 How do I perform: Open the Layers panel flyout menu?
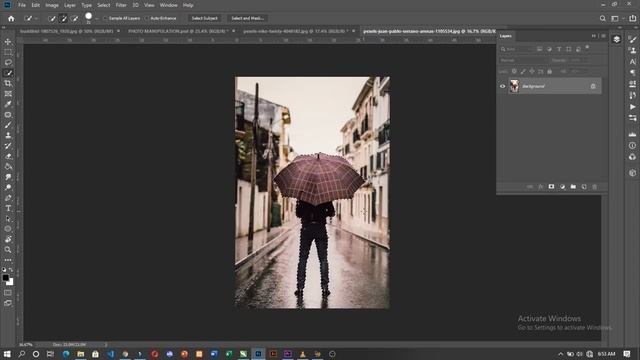(x=603, y=36)
